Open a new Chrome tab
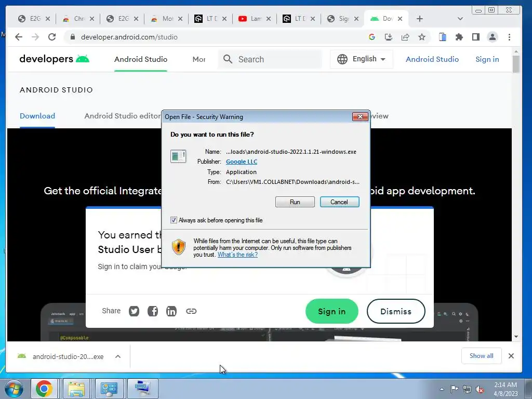Image resolution: width=532 pixels, height=399 pixels. (x=420, y=19)
